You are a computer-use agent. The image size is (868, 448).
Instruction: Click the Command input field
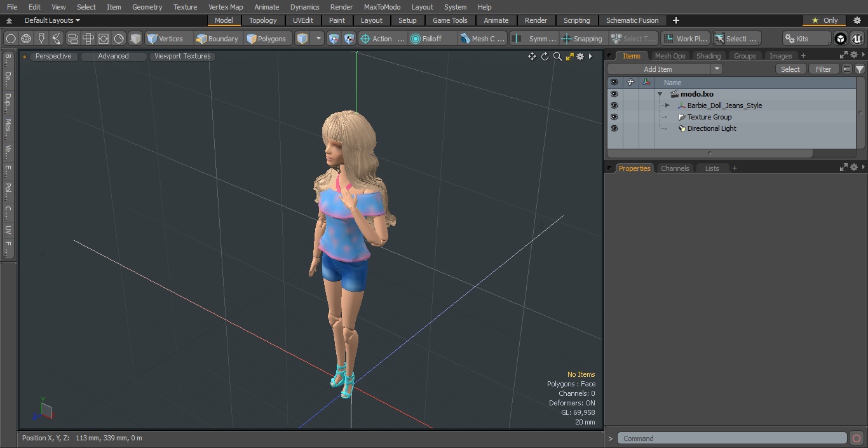coord(732,438)
